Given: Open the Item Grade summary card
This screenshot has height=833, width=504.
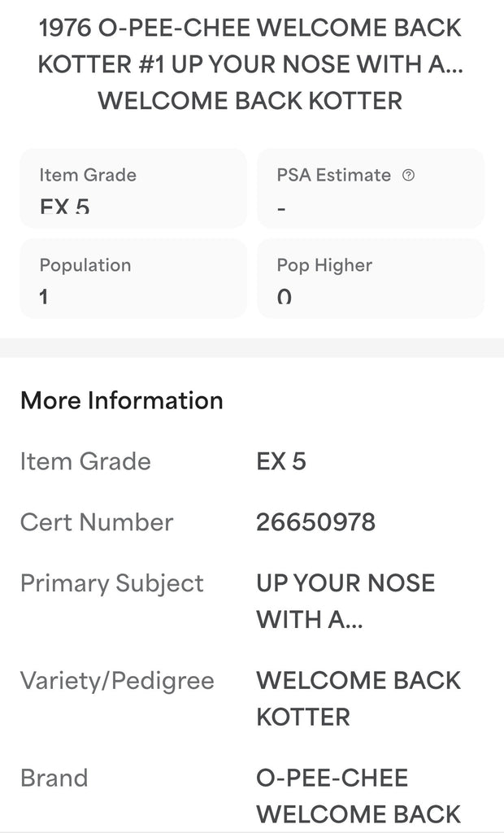Looking at the screenshot, I should coord(133,188).
